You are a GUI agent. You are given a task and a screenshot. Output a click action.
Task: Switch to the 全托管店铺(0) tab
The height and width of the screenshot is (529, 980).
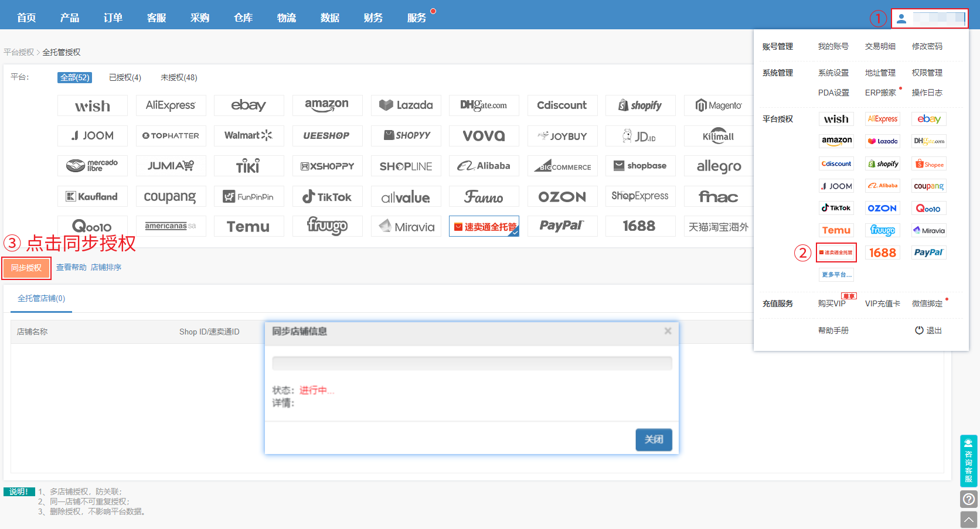(42, 299)
